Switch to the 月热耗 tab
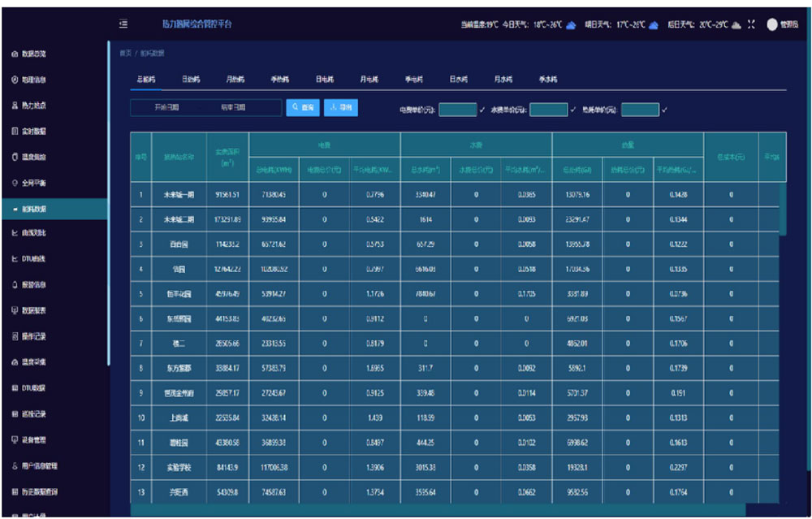The width and height of the screenshot is (812, 519). 235,80
